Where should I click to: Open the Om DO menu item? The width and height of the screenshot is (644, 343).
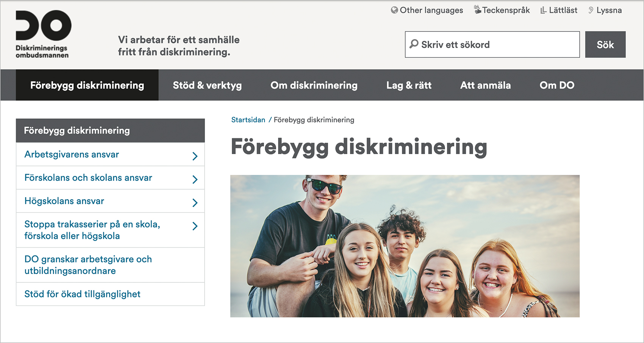556,85
